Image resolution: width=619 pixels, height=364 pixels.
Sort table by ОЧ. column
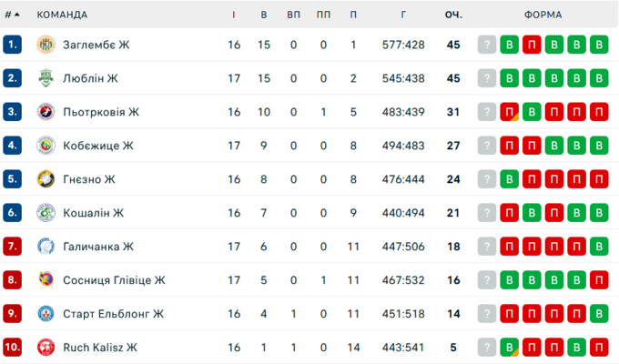click(x=453, y=15)
